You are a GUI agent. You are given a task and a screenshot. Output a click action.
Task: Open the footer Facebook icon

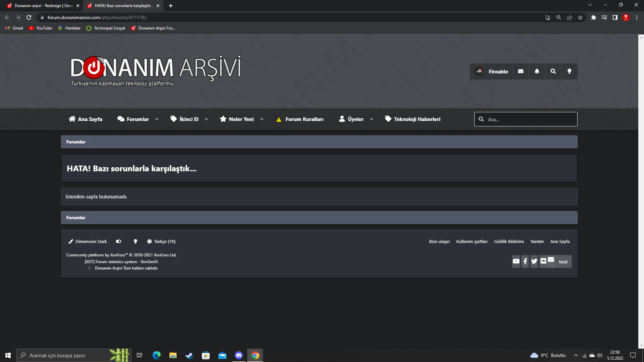(x=525, y=261)
